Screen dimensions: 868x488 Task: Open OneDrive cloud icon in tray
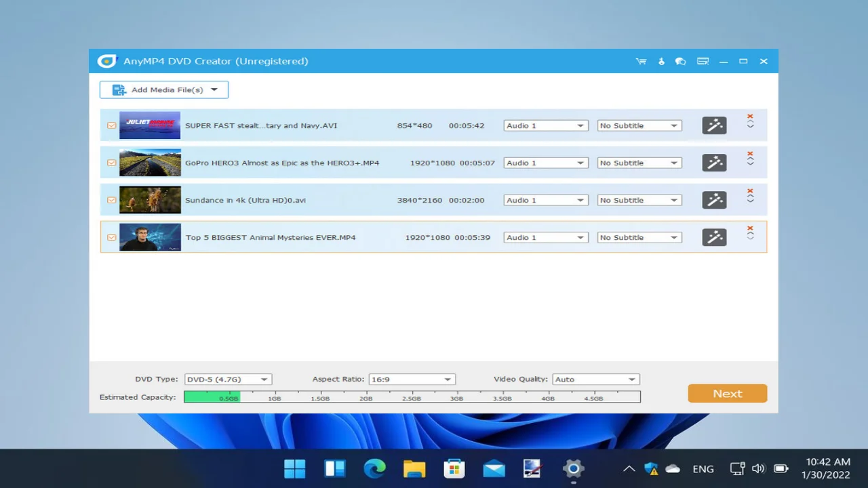click(x=673, y=468)
